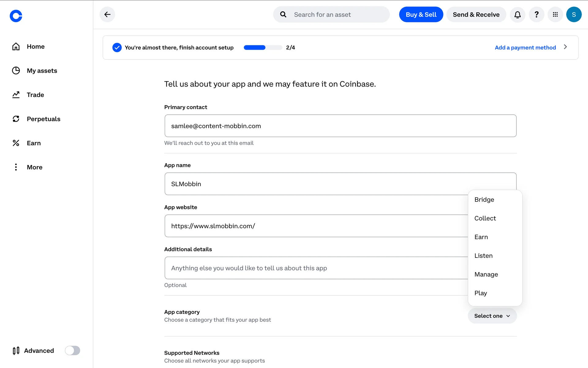Viewport: 588px width, 368px height.
Task: Open the Perpetuals sidebar item
Action: pos(43,119)
